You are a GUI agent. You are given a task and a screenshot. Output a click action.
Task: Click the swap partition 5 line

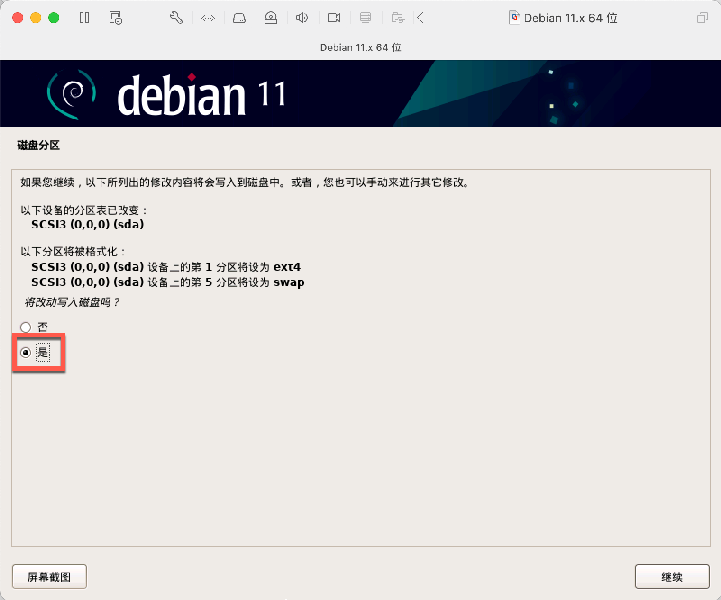pyautogui.click(x=168, y=282)
